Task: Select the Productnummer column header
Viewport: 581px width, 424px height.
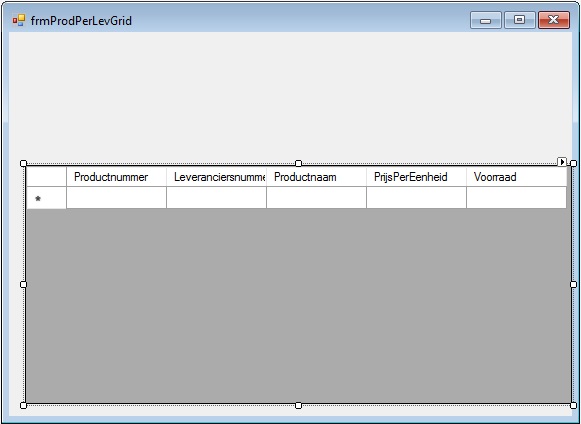Action: [116, 177]
